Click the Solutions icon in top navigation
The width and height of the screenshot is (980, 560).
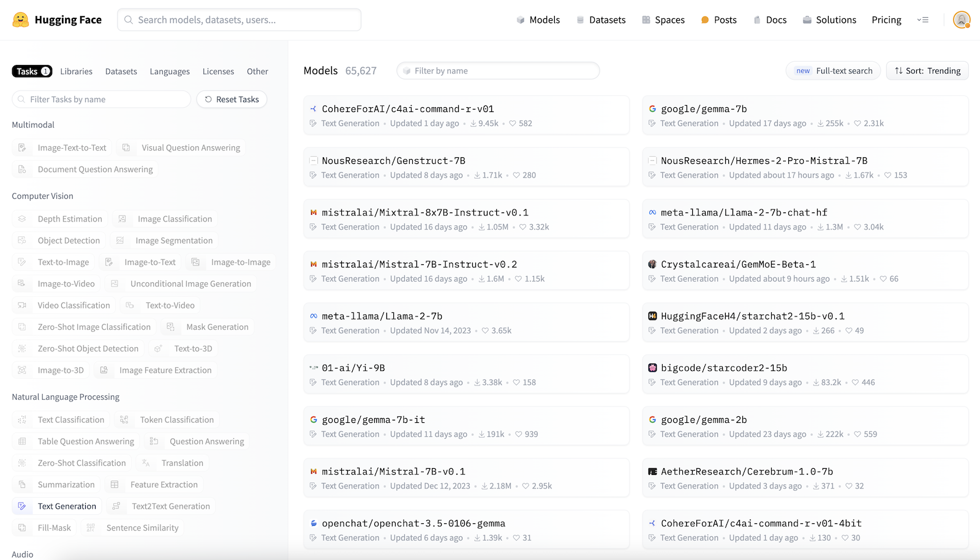(807, 20)
